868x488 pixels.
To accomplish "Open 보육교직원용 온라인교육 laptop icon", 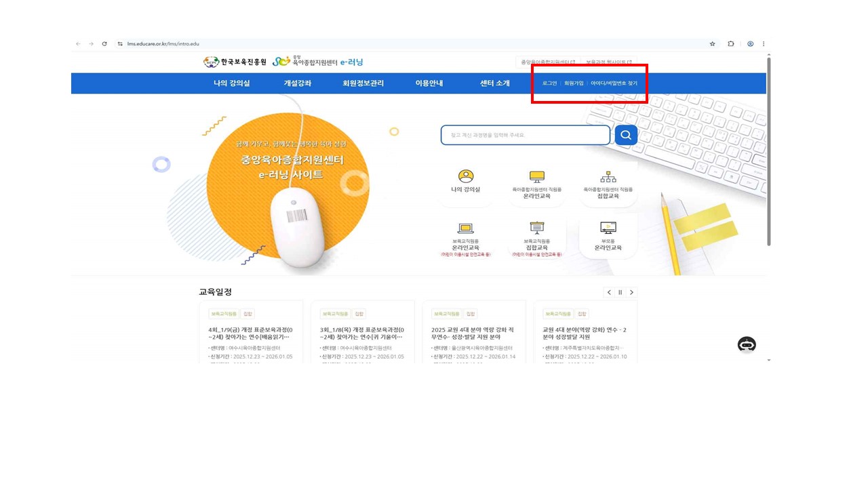I will click(x=465, y=228).
